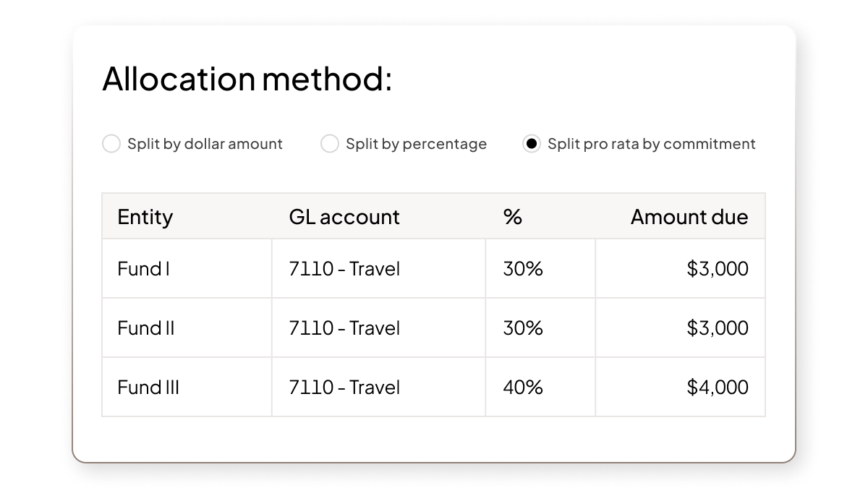Select the Split by percentage radio button
The height and width of the screenshot is (488, 868).
click(x=330, y=144)
